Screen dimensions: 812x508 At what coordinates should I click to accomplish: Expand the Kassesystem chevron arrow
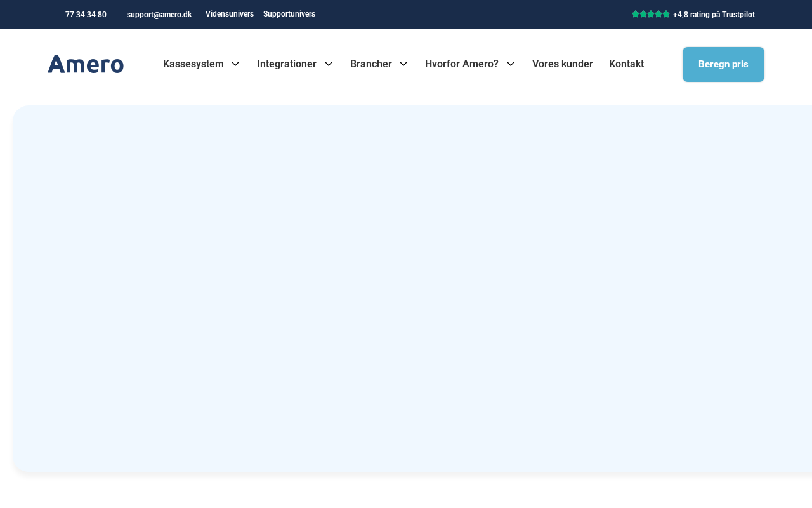coord(235,63)
